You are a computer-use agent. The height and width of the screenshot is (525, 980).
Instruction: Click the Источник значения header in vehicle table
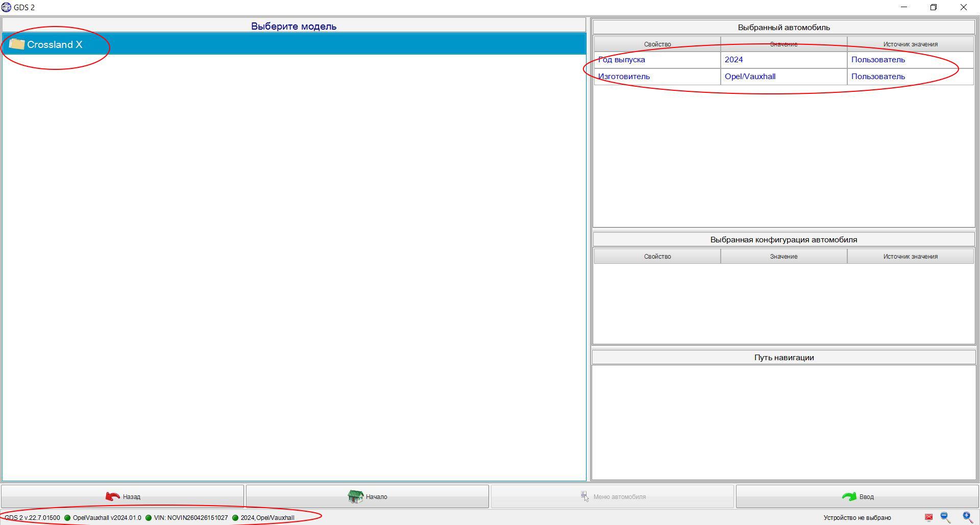910,44
